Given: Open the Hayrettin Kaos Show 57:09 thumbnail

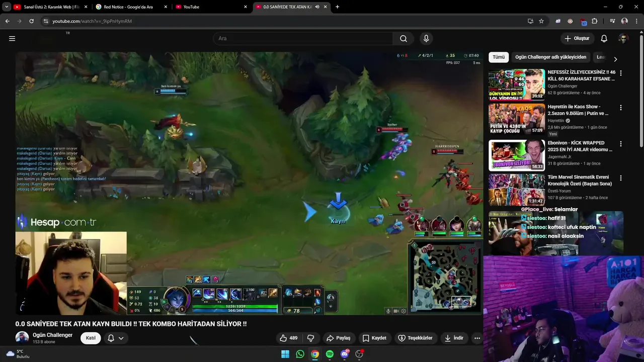Looking at the screenshot, I should point(517,119).
